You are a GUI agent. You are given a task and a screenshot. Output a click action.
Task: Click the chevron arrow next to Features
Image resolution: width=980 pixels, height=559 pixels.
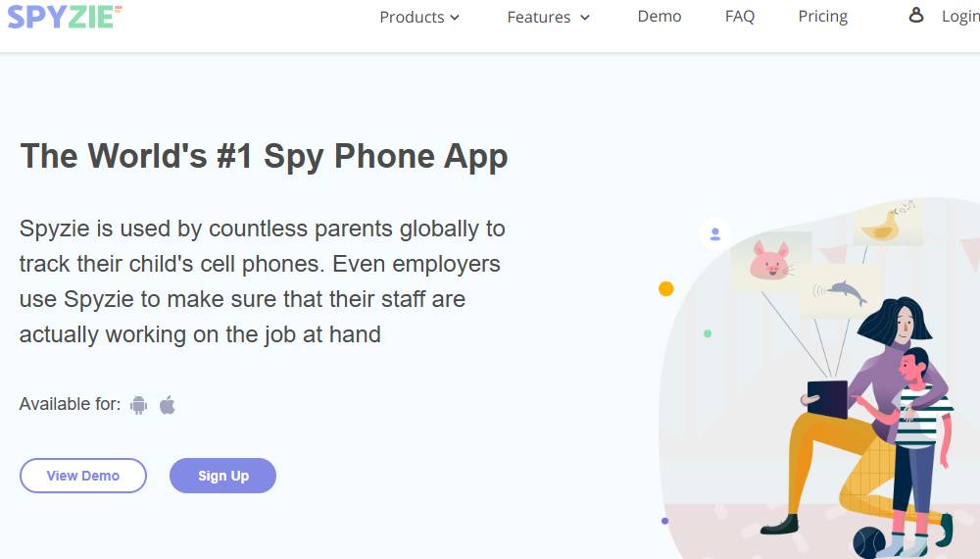click(585, 18)
